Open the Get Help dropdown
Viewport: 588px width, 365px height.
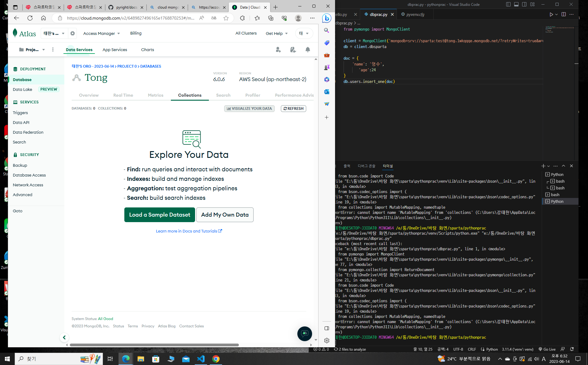(277, 33)
